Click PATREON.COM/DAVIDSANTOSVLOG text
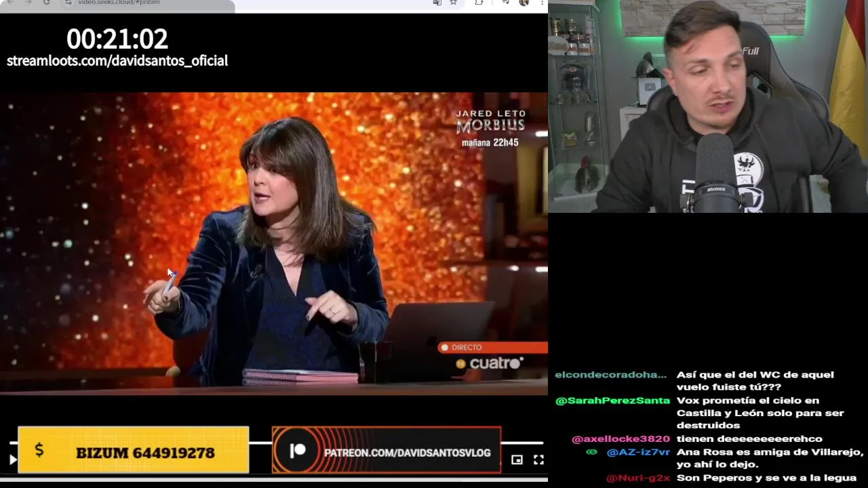Image resolution: width=868 pixels, height=488 pixels. pyautogui.click(x=407, y=453)
